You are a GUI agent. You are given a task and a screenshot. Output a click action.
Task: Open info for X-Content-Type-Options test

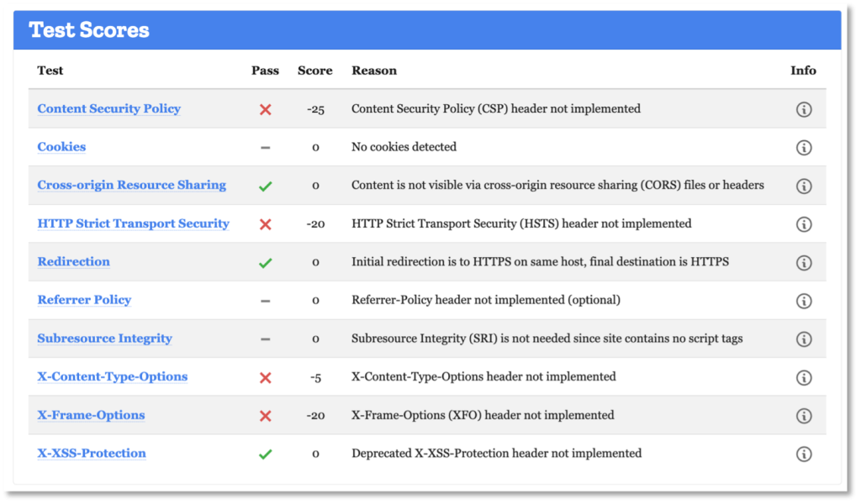click(x=805, y=377)
